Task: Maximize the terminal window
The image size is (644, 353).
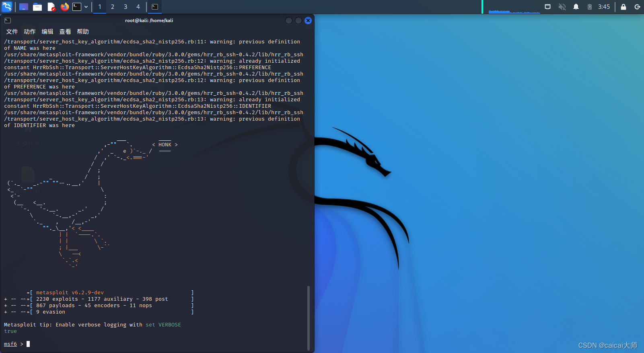Action: [x=298, y=21]
